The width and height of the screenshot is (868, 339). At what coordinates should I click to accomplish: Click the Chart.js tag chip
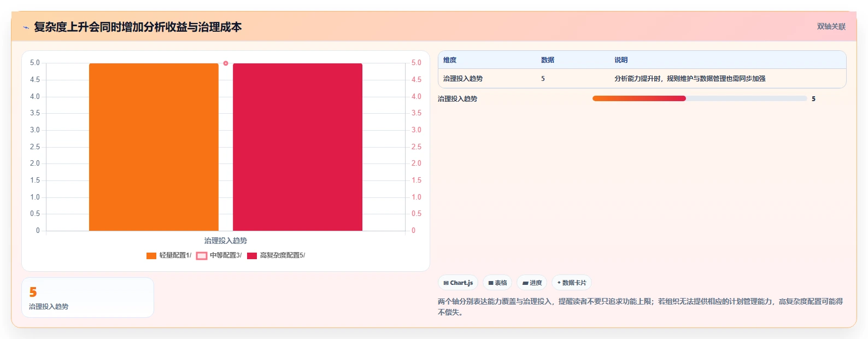(x=458, y=283)
